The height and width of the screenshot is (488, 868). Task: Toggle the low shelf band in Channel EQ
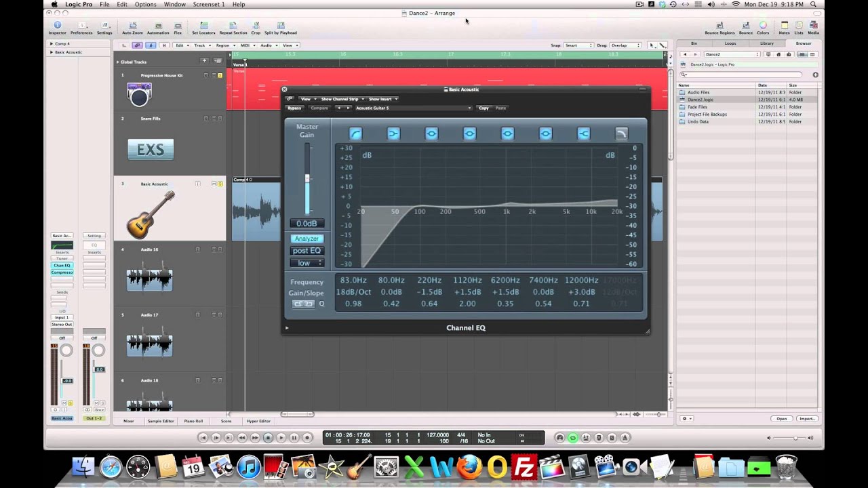(393, 134)
